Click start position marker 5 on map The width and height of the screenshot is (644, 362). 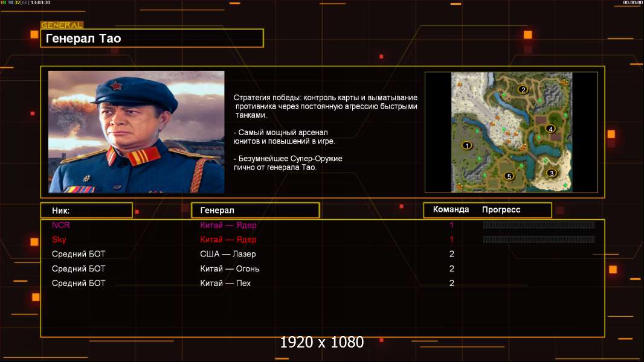pyautogui.click(x=509, y=176)
